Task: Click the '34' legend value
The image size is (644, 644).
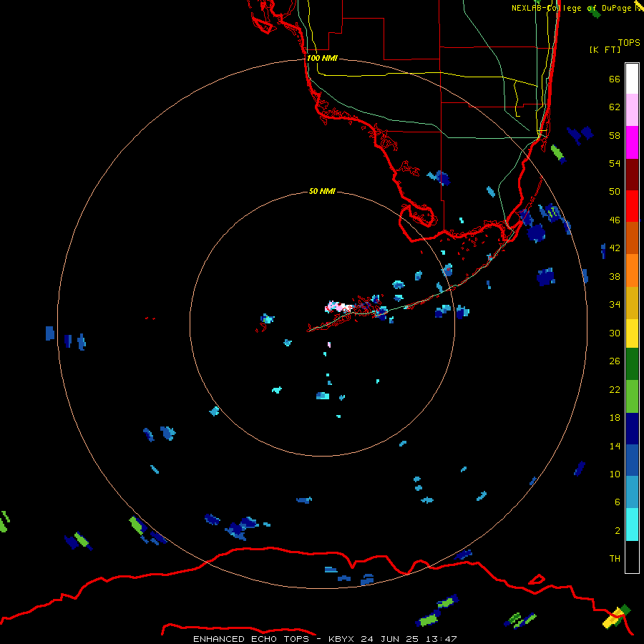Action: tap(615, 305)
